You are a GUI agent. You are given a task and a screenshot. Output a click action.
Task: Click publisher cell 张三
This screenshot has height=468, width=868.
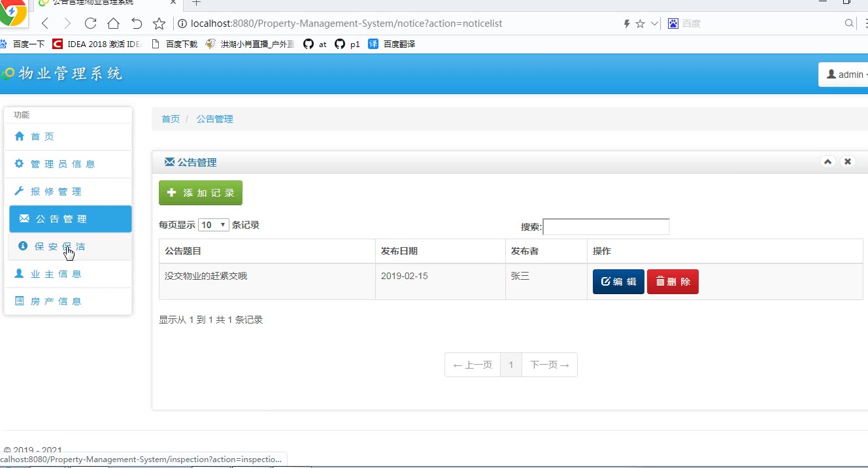[520, 276]
